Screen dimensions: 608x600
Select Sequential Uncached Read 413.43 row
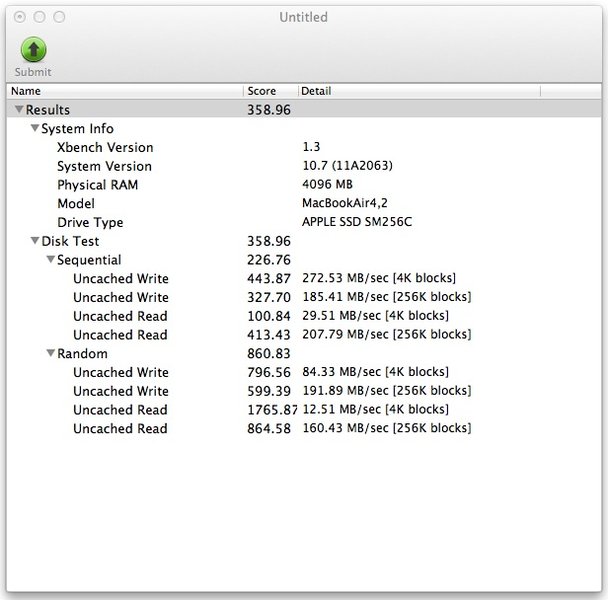click(x=304, y=335)
